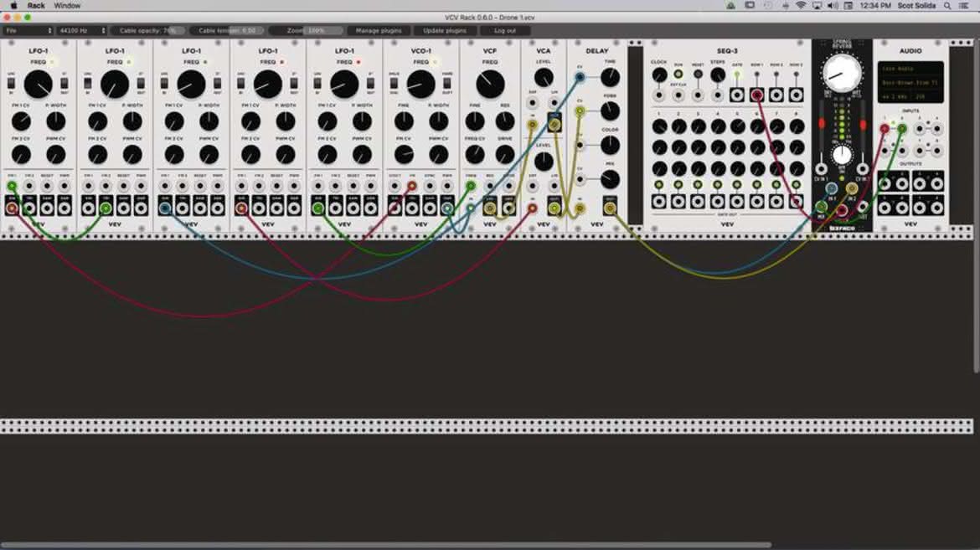Click the upper VCA channel OUT jack
This screenshot has width=980, height=550.
(554, 125)
